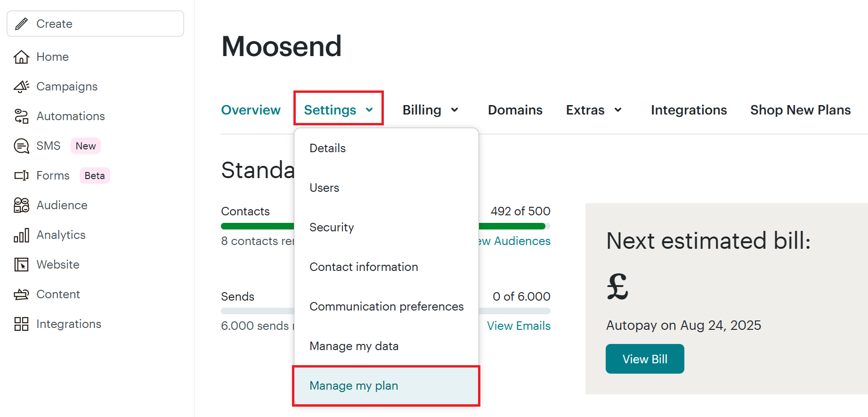The width and height of the screenshot is (868, 417).
Task: Choose Security from Settings menu
Action: click(332, 227)
